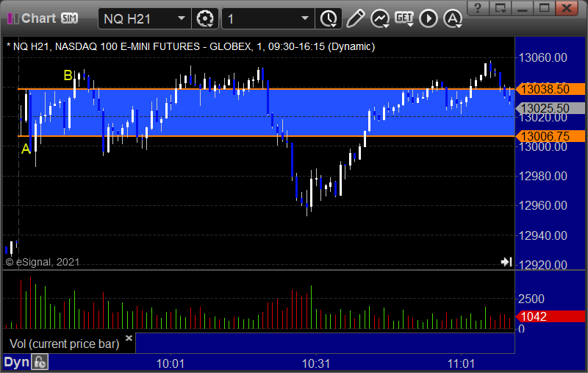Click the 13000.00 price axis label

[542, 146]
